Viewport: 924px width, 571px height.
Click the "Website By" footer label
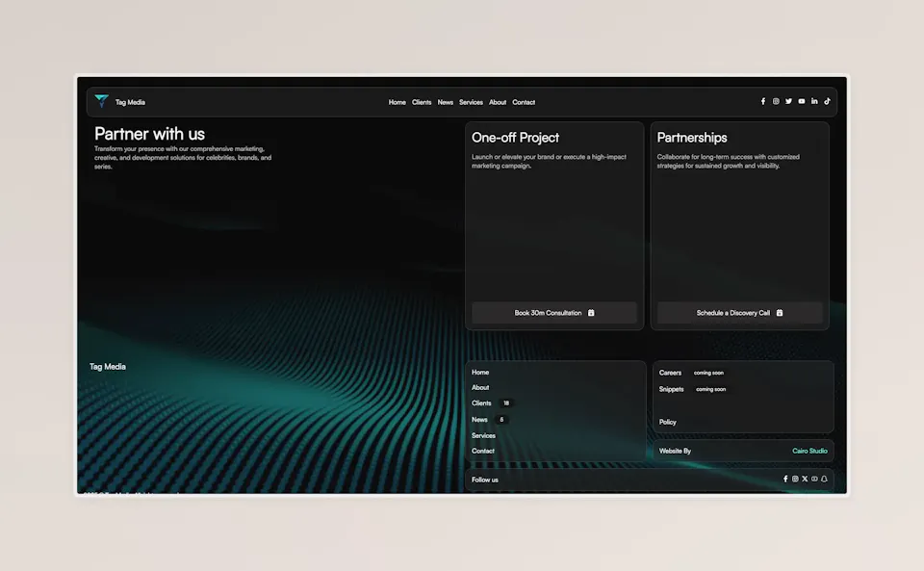point(675,451)
